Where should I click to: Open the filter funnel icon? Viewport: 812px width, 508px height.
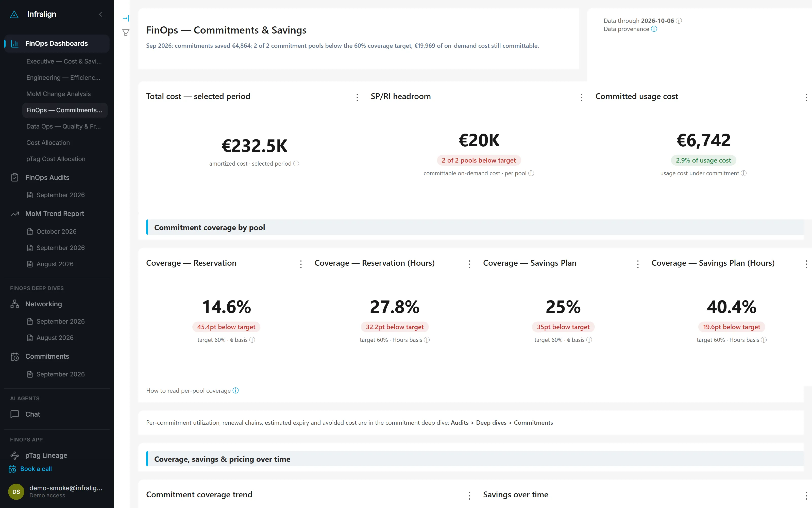click(x=126, y=33)
